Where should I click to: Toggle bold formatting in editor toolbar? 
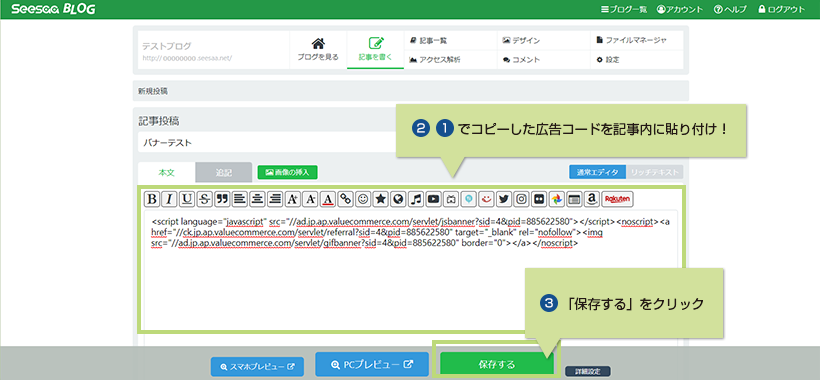(152, 199)
